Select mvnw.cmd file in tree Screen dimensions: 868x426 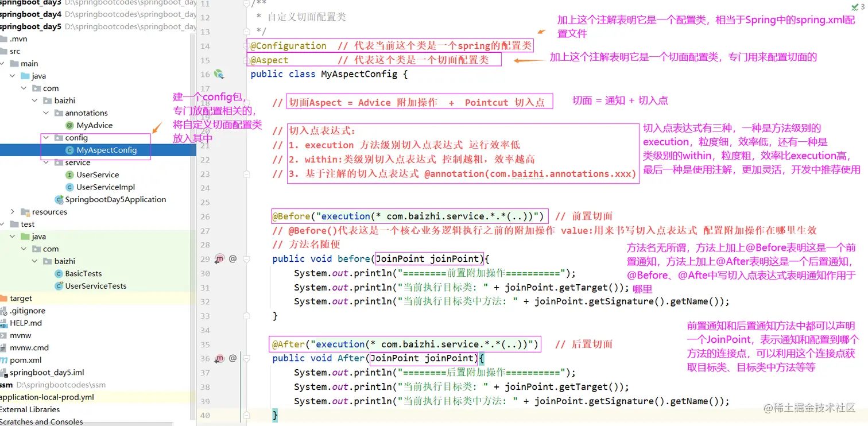pyautogui.click(x=29, y=347)
